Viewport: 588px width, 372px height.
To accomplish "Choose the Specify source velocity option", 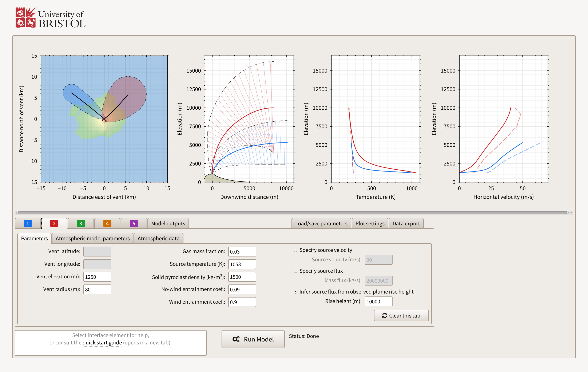I will pos(295,250).
